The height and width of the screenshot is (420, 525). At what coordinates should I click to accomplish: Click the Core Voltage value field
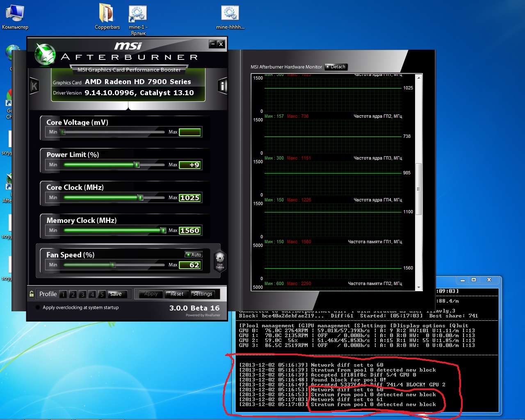190,132
